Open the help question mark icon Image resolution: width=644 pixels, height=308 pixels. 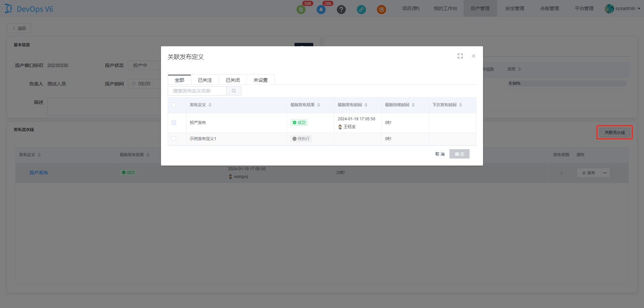point(341,9)
